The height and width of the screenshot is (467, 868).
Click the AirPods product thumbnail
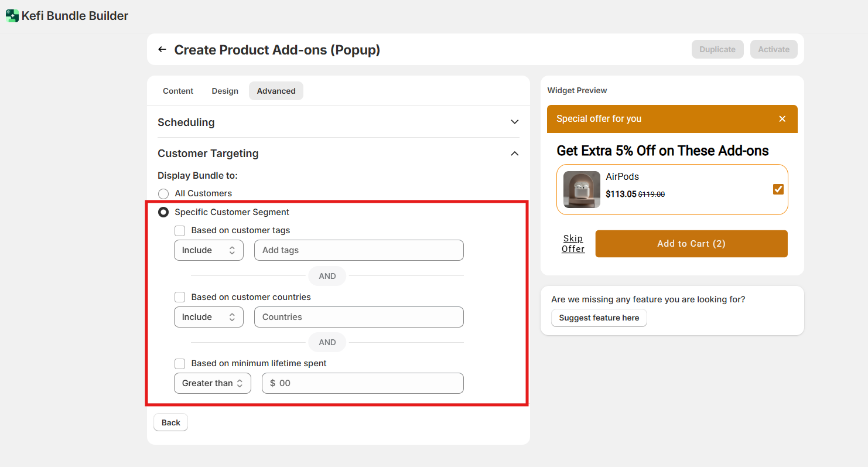(x=582, y=189)
